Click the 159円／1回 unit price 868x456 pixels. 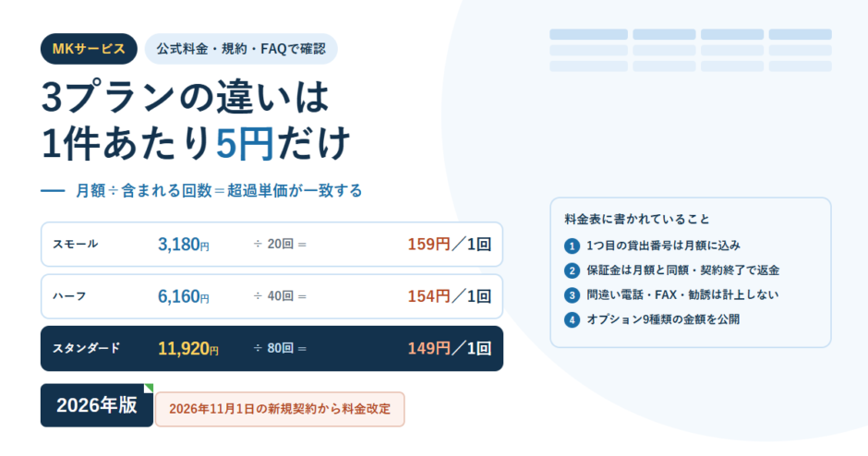tap(450, 244)
